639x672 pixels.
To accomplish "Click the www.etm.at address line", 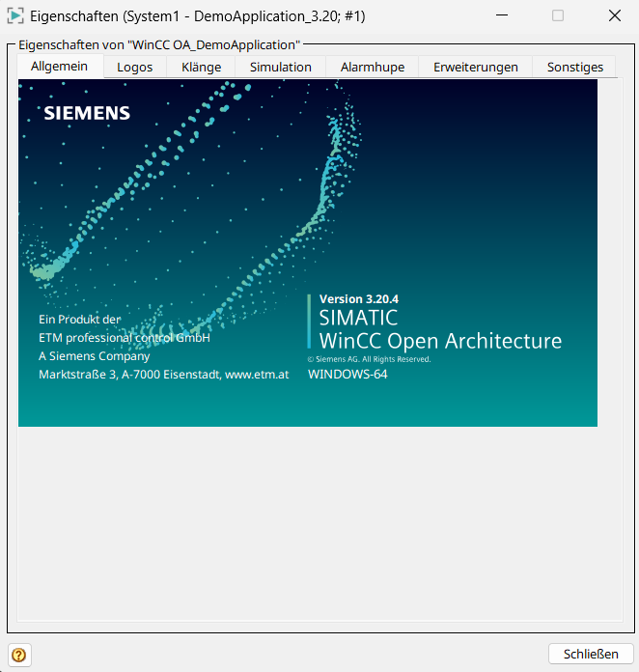I will pos(164,375).
